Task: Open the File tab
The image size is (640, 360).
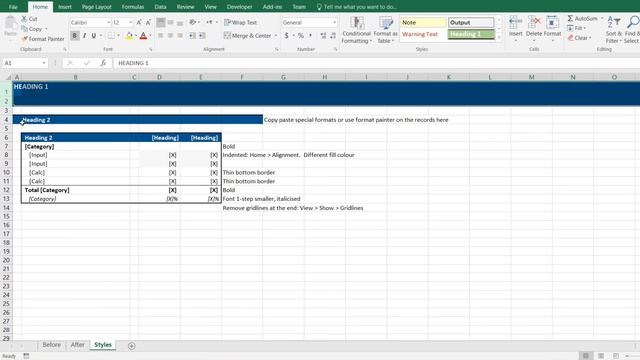Action: [13, 7]
